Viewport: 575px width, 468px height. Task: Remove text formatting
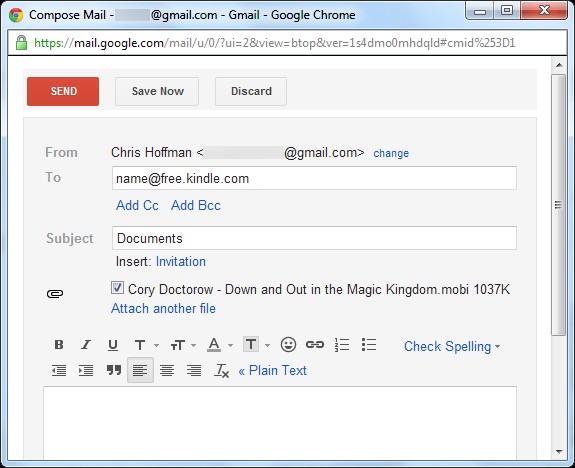221,370
